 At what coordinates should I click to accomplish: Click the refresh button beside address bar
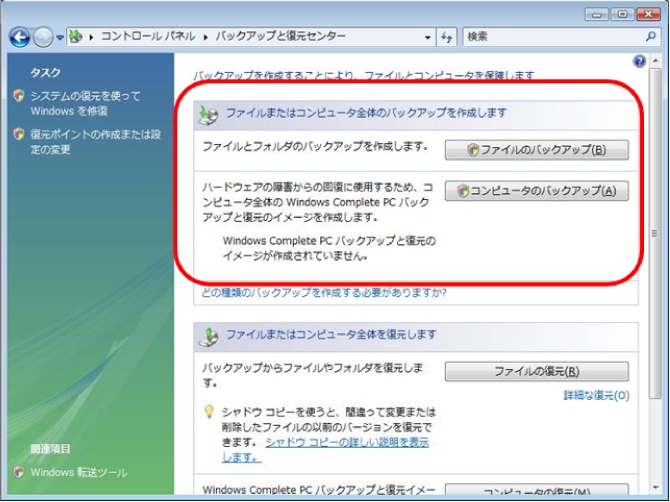click(x=446, y=37)
